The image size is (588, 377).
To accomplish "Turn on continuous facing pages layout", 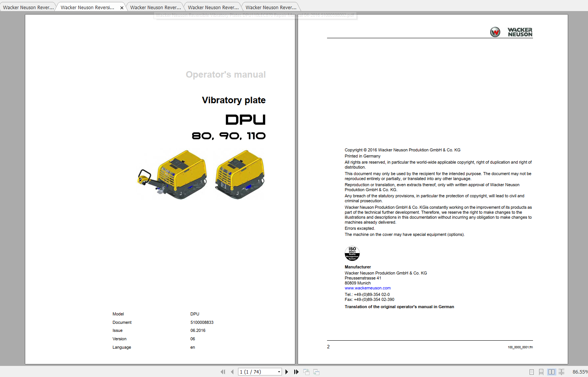I will click(561, 371).
